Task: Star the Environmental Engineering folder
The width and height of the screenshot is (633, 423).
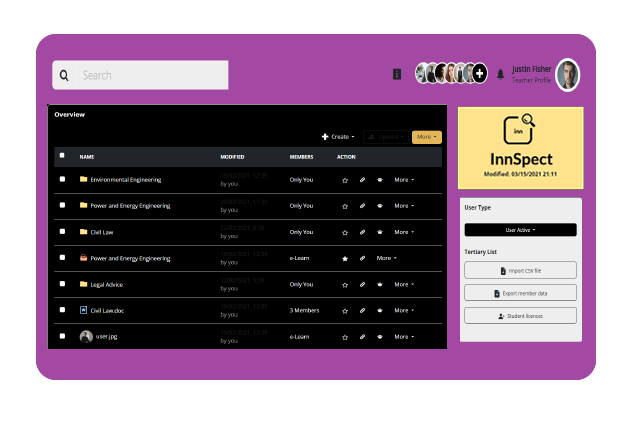Action: pos(345,180)
